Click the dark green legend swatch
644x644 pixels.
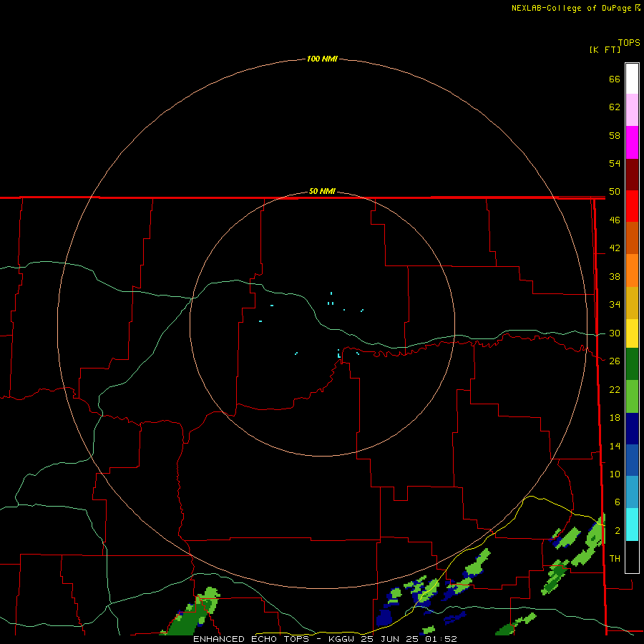click(x=632, y=364)
